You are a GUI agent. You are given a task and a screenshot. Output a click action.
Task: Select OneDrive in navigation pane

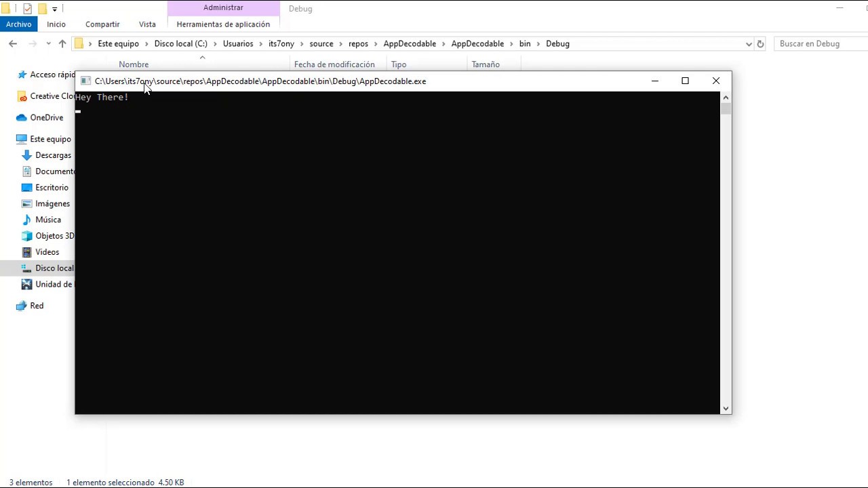tap(47, 117)
